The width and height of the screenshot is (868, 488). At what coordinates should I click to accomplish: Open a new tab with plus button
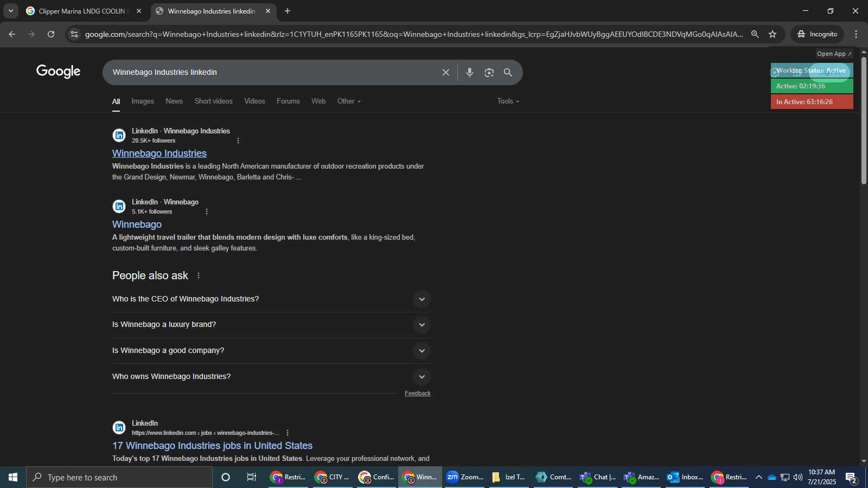coord(288,11)
